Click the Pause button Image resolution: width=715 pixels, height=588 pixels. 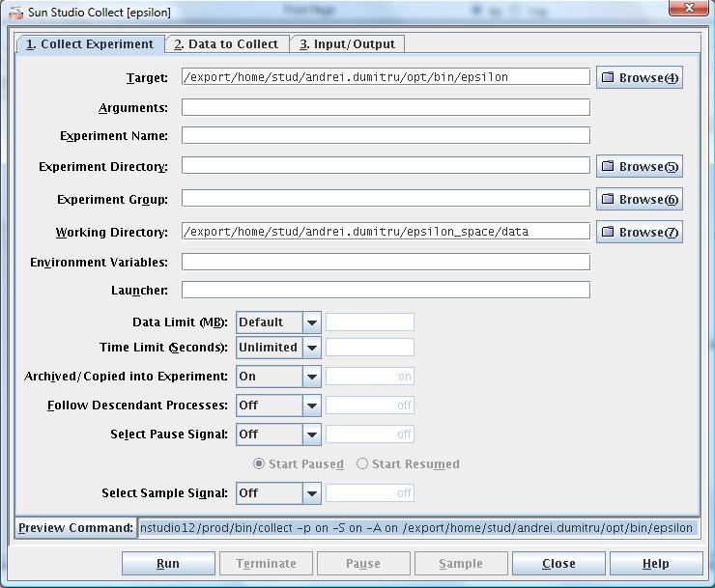click(x=363, y=564)
